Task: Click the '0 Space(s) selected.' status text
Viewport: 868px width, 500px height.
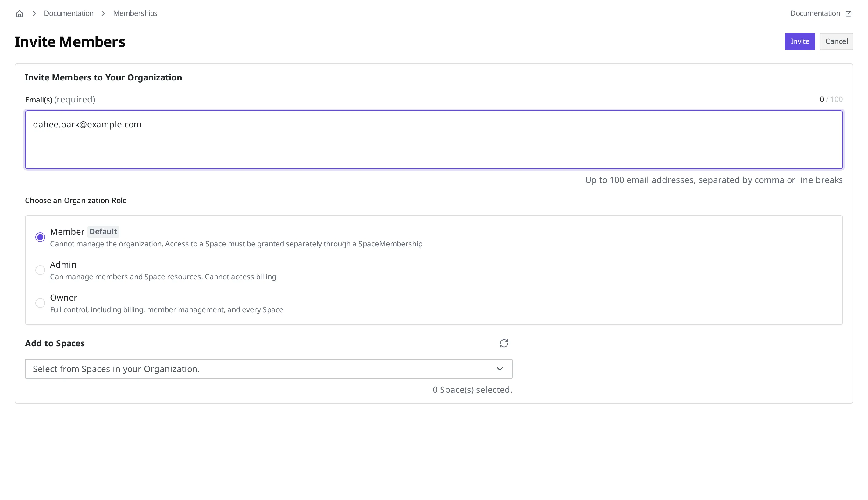Action: click(472, 390)
